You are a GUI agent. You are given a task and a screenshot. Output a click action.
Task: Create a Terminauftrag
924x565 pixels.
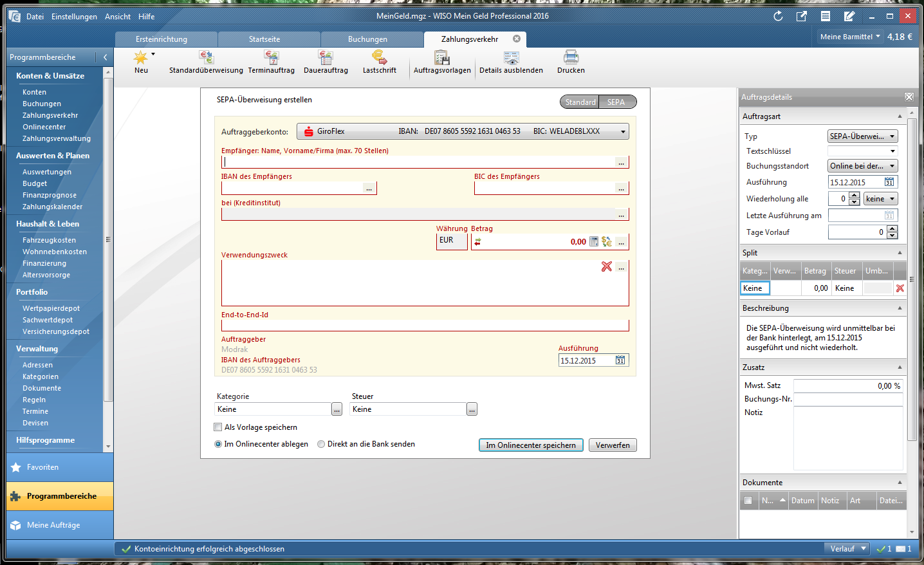tap(271, 62)
